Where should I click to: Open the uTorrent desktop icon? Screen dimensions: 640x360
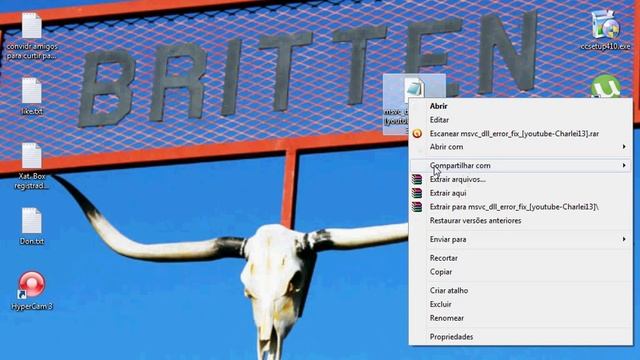click(605, 87)
